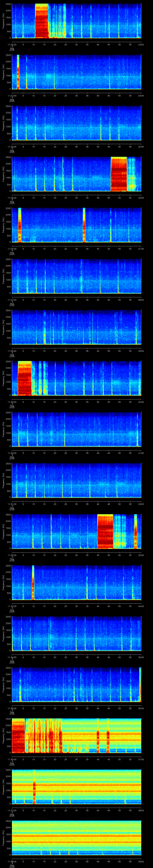The height and width of the screenshot is (868, 153).
Task: Click the 11:31:00 start time label
Action: pos(12,504)
